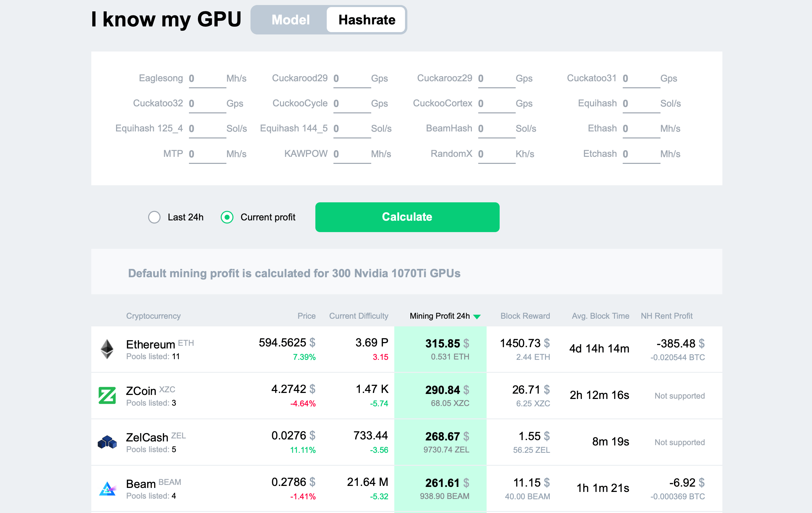Click the ZelCash ZEL cryptocurrency icon
812x513 pixels.
pos(107,444)
